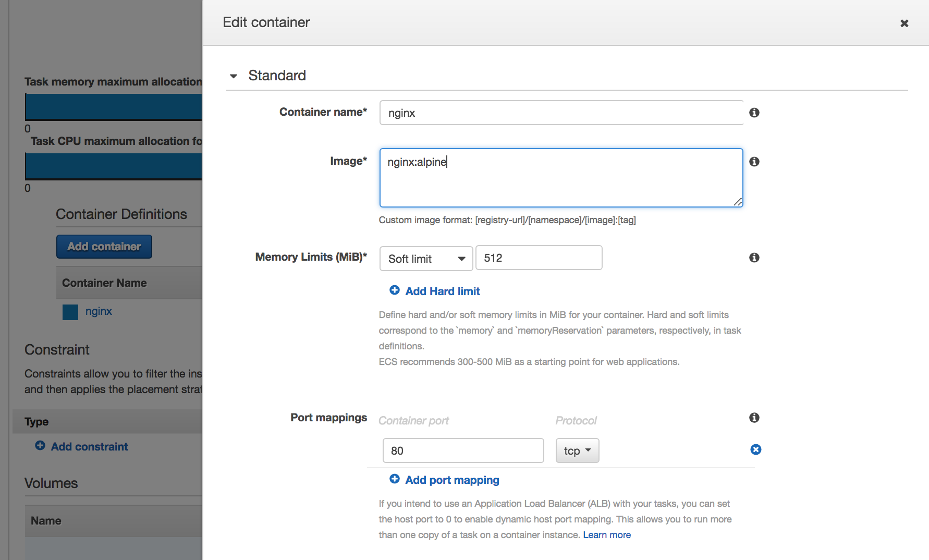Click plus icon beside Add constraint
Image resolution: width=929 pixels, height=560 pixels.
pyautogui.click(x=40, y=446)
